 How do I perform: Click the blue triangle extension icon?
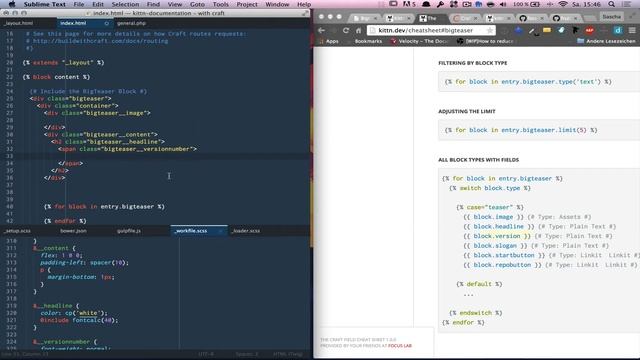pyautogui.click(x=518, y=30)
